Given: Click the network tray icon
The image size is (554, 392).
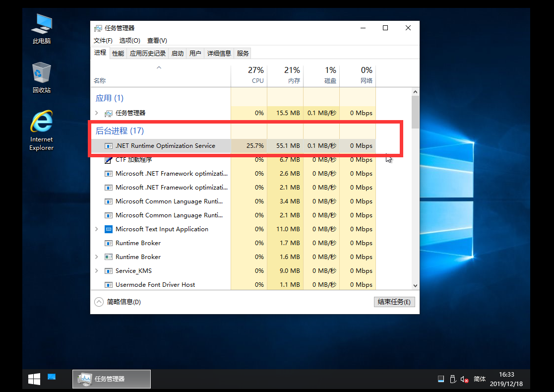Looking at the screenshot, I should pos(440,379).
